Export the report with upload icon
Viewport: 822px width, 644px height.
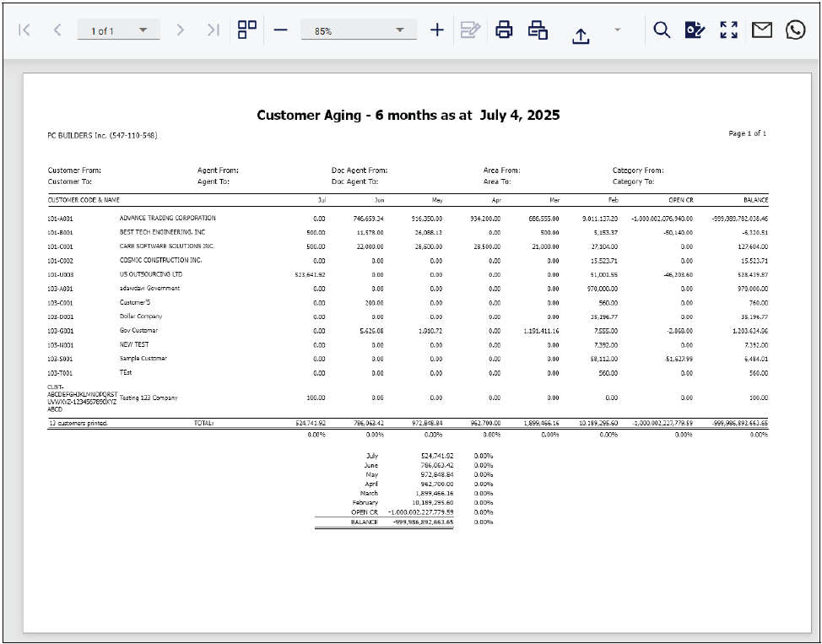pyautogui.click(x=581, y=35)
